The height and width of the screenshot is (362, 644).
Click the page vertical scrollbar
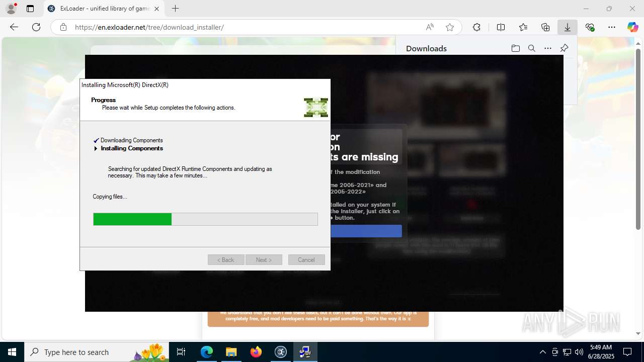coord(638,138)
